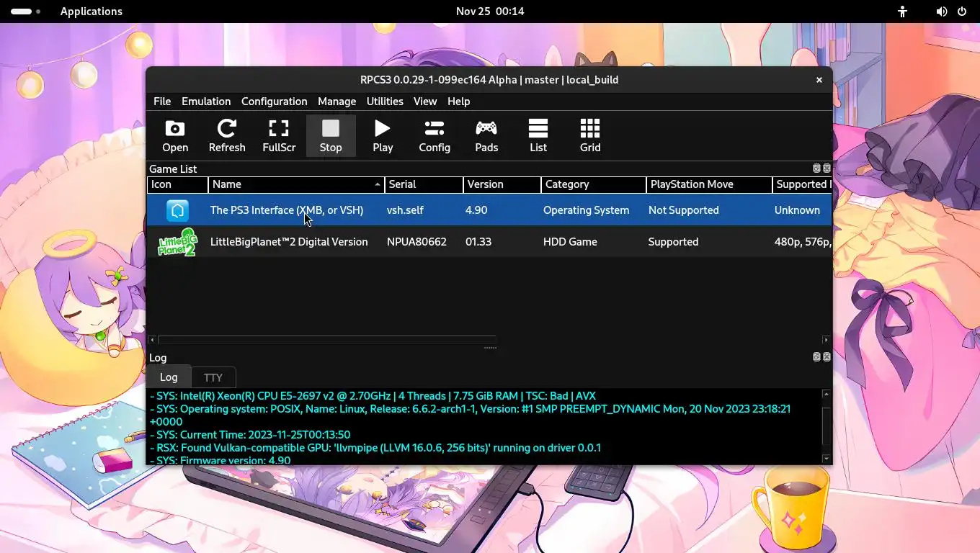Float the Log dock panel
This screenshot has width=980, height=553.
pos(816,357)
